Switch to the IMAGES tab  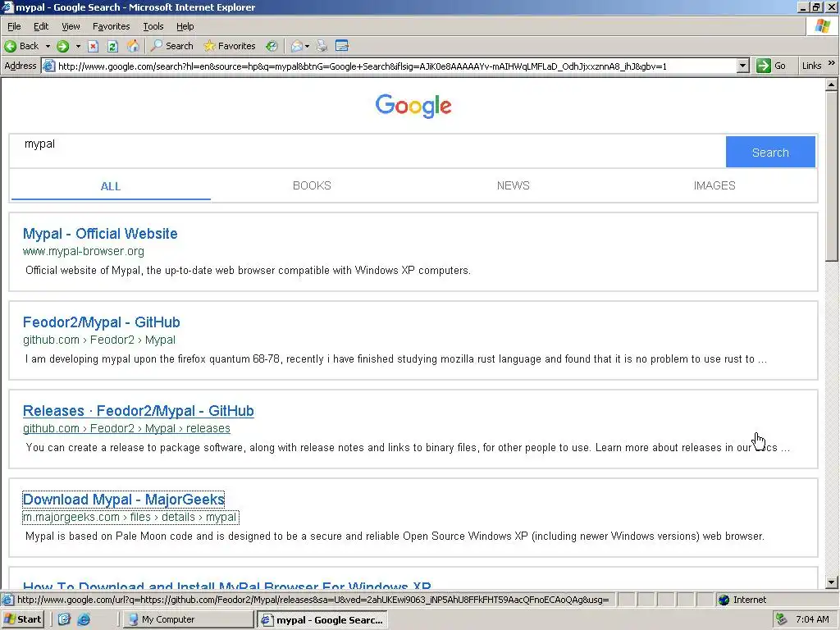click(x=714, y=186)
